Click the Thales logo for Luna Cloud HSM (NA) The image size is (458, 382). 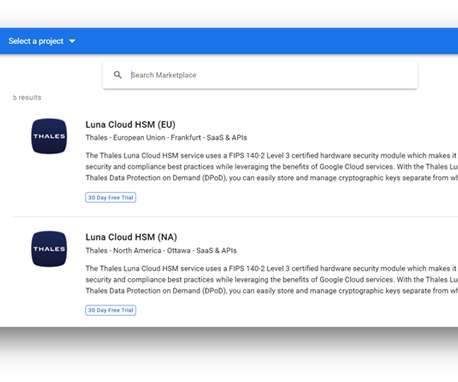pos(49,249)
